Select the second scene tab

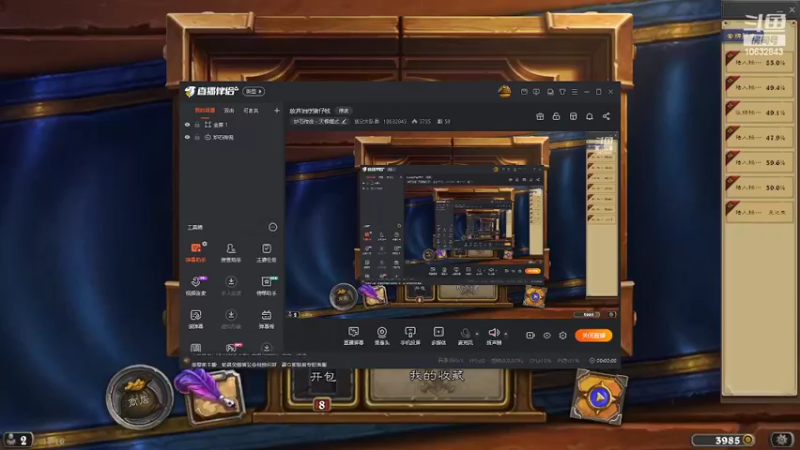[x=229, y=110]
